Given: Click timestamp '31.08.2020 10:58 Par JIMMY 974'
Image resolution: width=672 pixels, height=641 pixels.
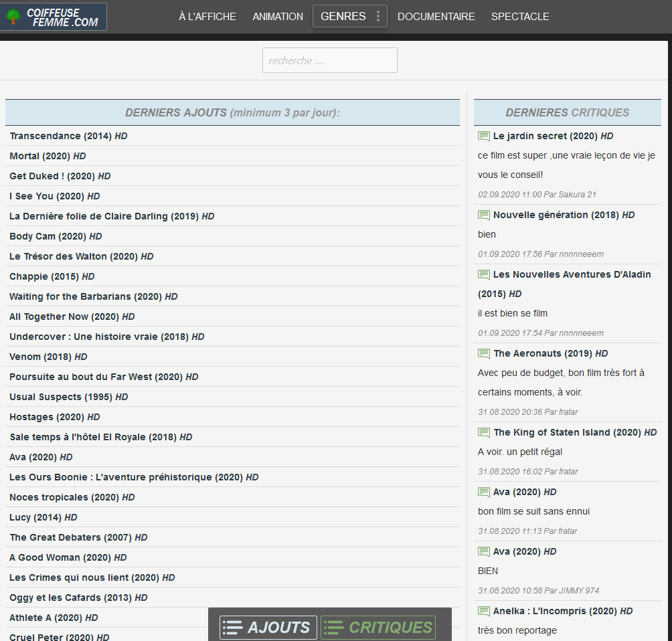Looking at the screenshot, I should pos(539,591).
